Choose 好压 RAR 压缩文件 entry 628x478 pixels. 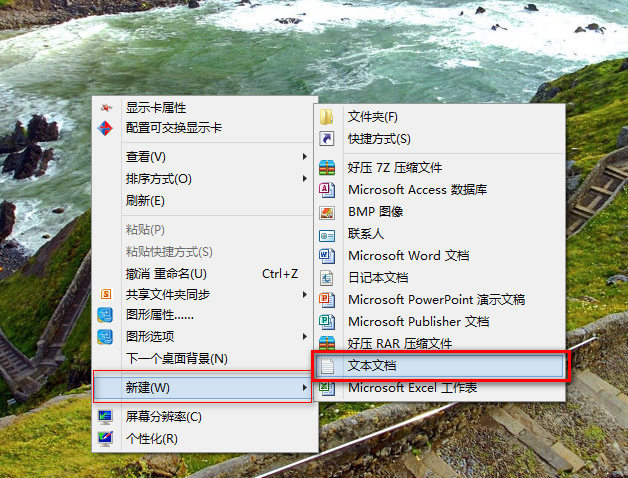click(440, 343)
